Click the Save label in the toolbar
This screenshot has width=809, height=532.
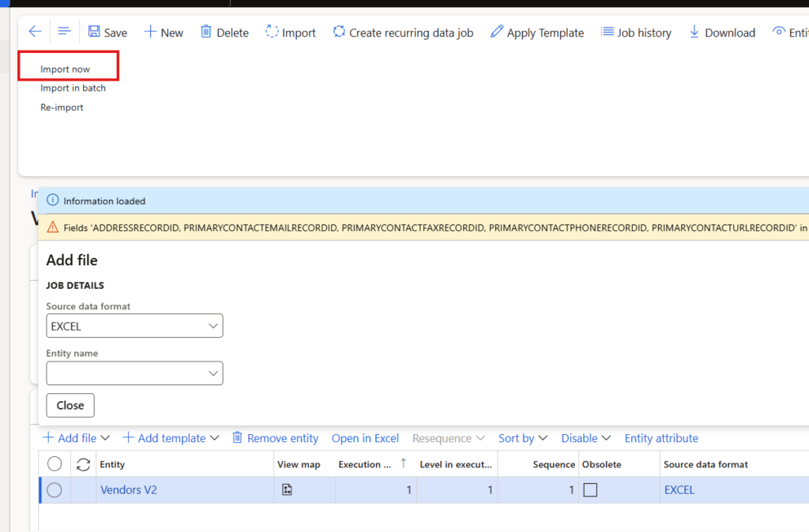pos(115,32)
